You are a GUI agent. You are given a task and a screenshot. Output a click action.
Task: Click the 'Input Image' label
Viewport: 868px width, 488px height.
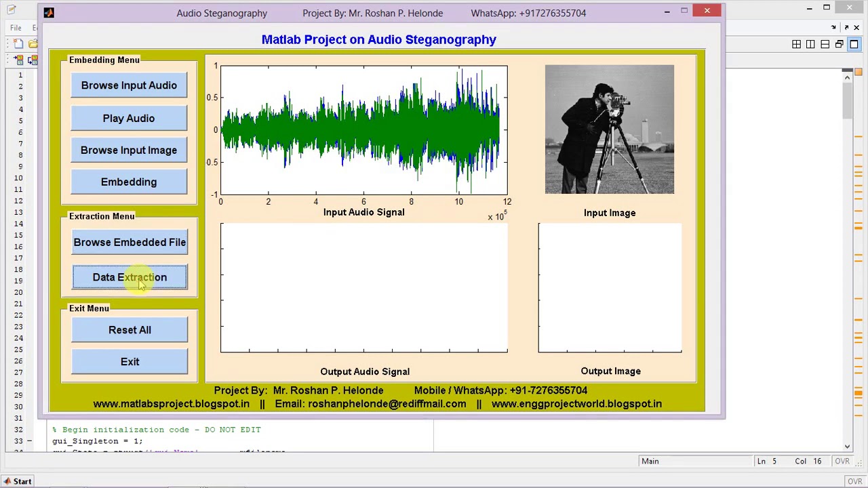pos(610,213)
